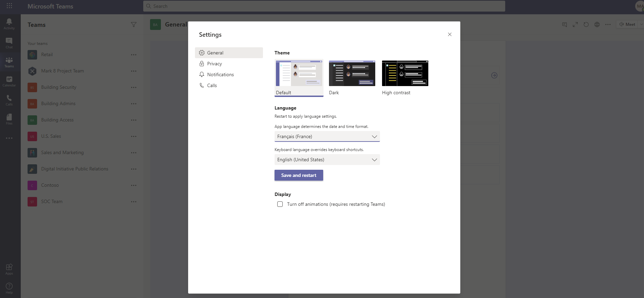Click the conversation icon in channel header
644x298 pixels.
pyautogui.click(x=564, y=24)
